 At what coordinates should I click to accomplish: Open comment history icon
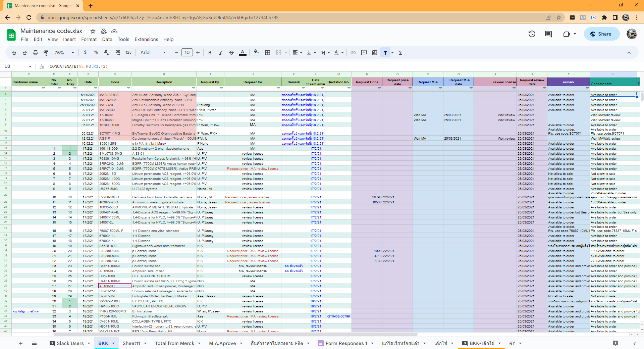tap(548, 34)
